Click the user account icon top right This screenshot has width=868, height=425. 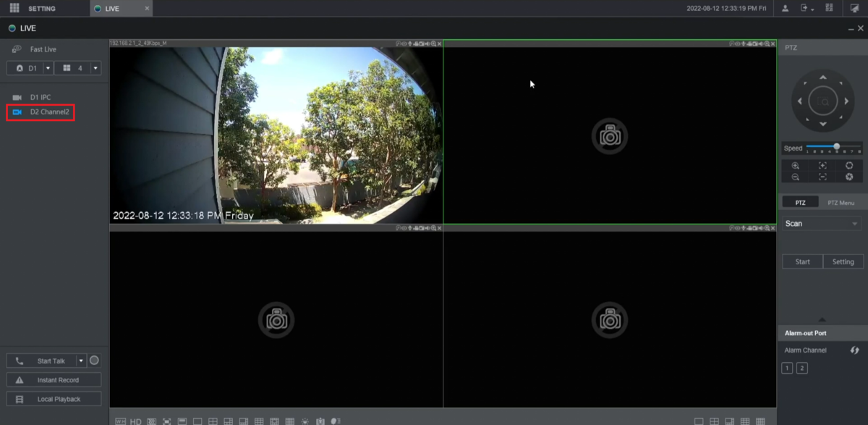pos(786,8)
